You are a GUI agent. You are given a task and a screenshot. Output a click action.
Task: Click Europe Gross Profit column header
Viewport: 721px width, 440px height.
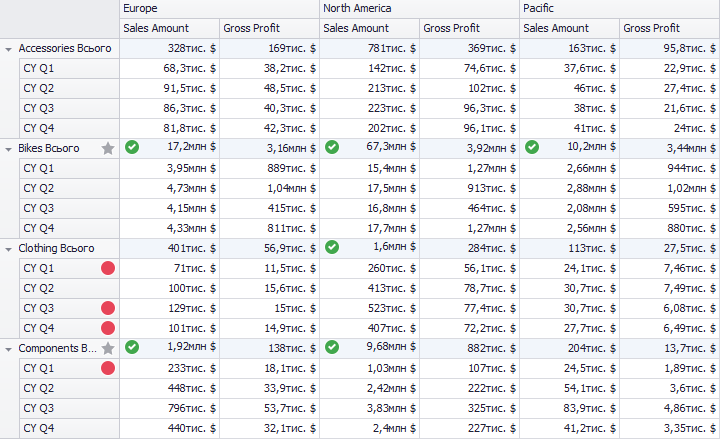point(269,29)
